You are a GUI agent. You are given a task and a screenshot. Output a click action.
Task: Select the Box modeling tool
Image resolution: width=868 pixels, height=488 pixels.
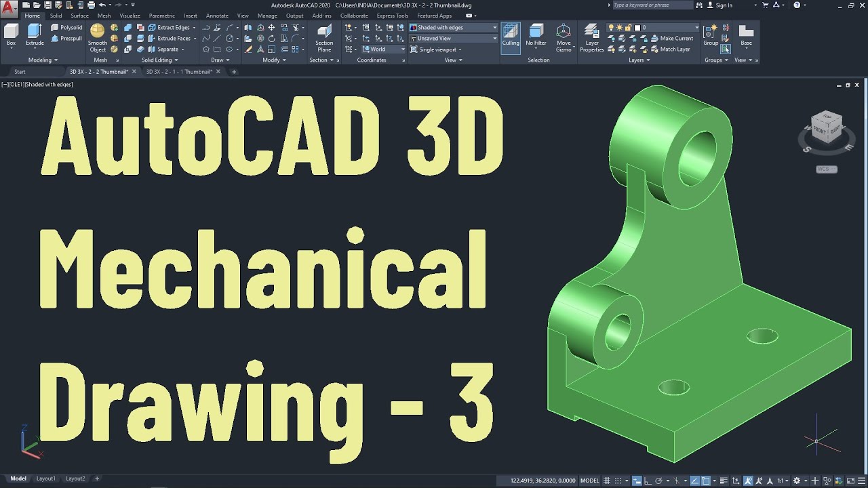point(11,35)
